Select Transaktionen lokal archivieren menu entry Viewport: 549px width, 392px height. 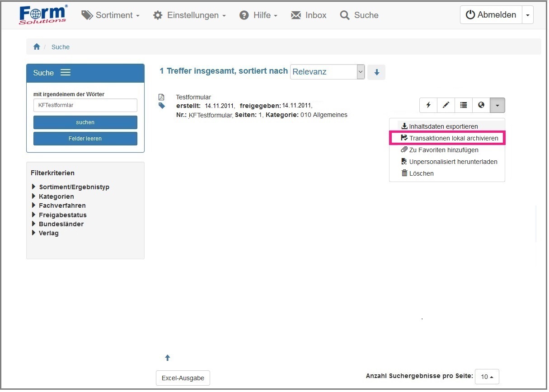tap(453, 138)
